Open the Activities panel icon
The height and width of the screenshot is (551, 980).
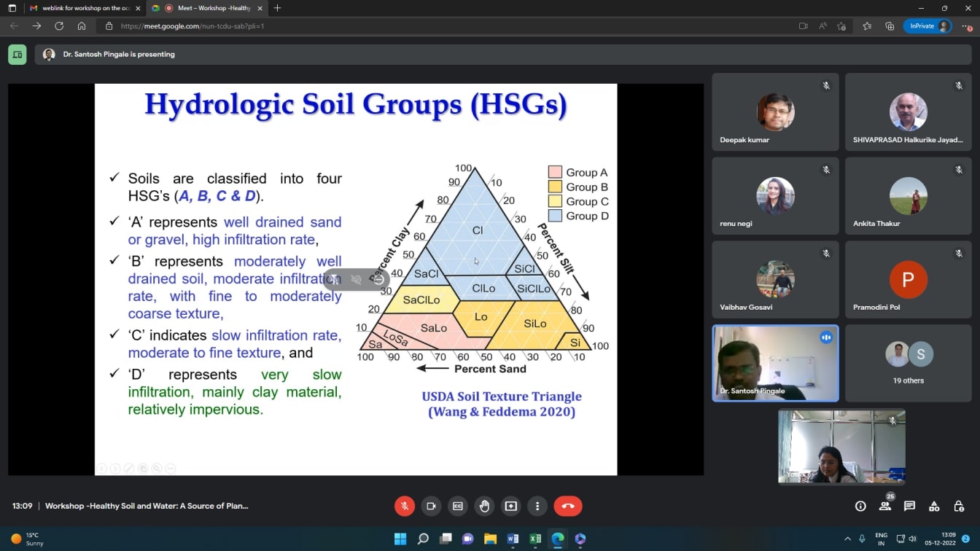pos(934,506)
